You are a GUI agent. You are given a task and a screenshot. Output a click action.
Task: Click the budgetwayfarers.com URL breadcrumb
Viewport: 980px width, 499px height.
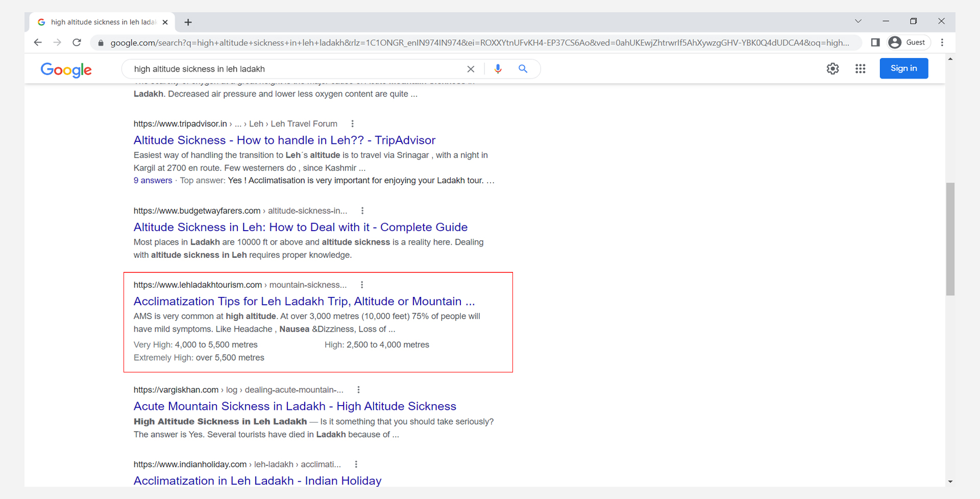240,210
